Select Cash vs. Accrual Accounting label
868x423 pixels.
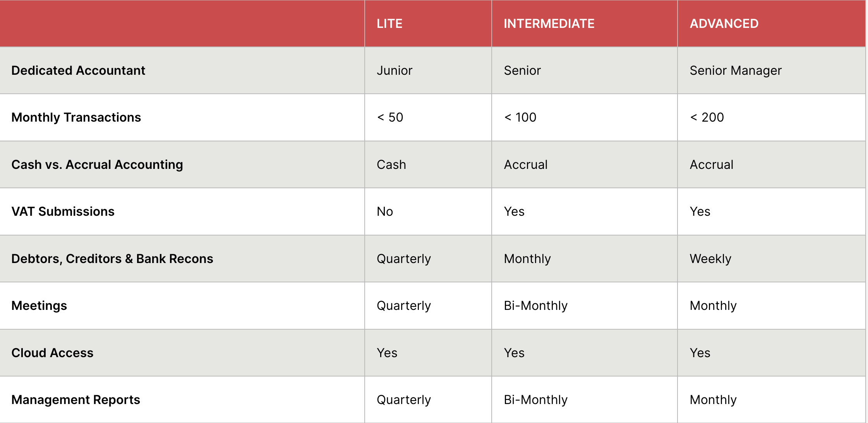97,165
